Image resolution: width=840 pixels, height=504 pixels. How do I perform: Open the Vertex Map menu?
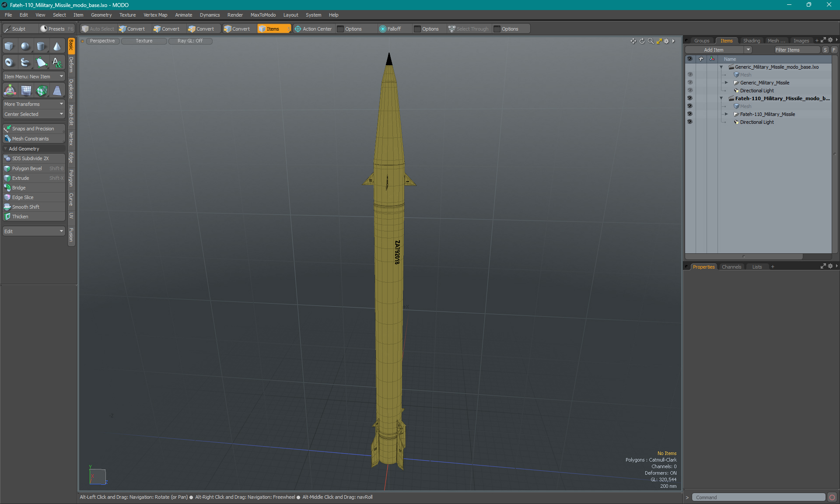pos(155,15)
